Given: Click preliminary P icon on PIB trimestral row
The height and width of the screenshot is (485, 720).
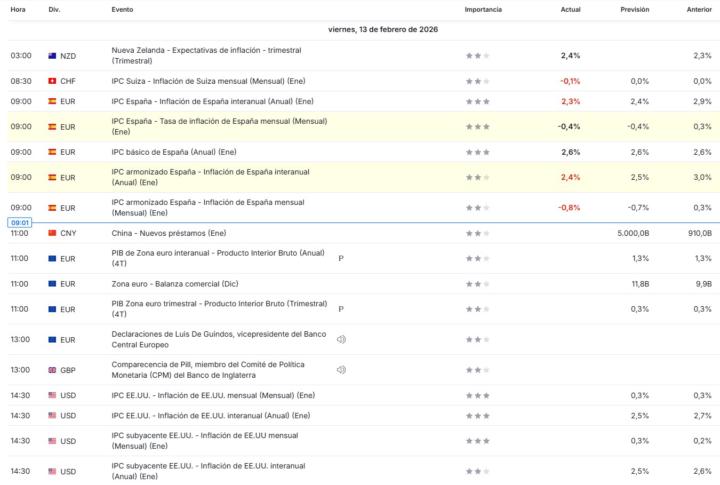Looking at the screenshot, I should pos(341,309).
